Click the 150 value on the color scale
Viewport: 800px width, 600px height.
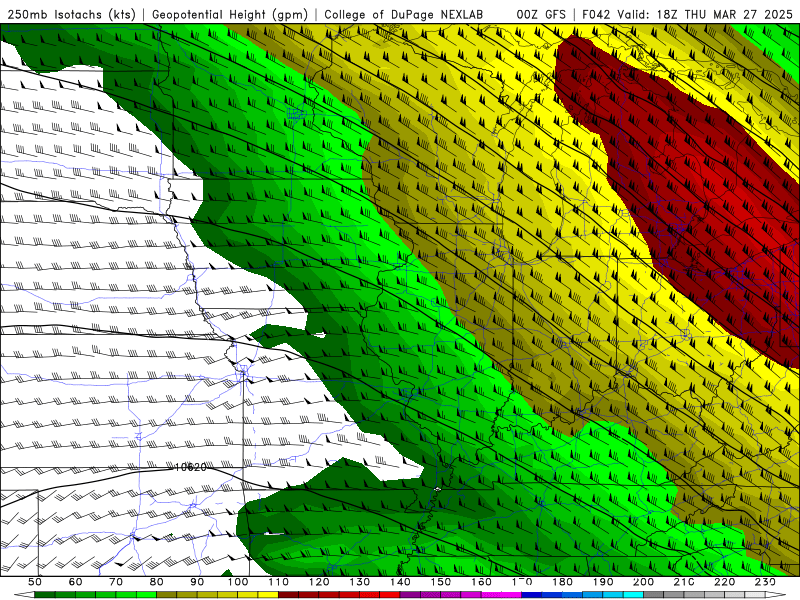(x=440, y=582)
